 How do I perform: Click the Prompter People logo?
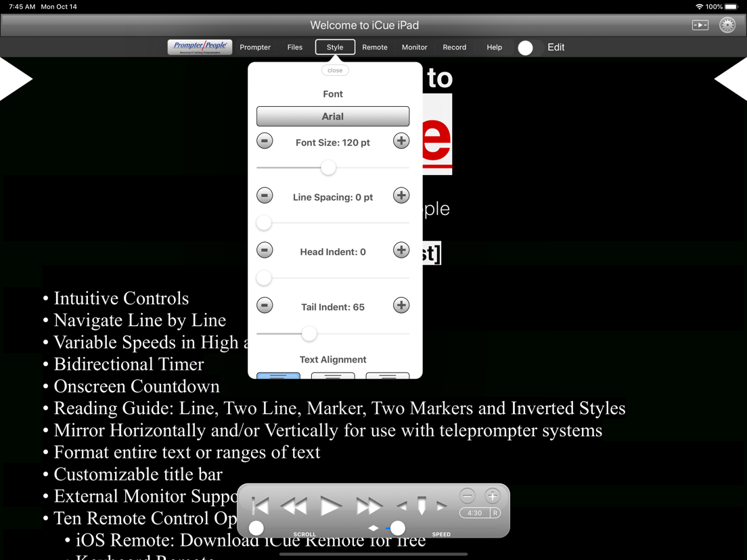[200, 47]
